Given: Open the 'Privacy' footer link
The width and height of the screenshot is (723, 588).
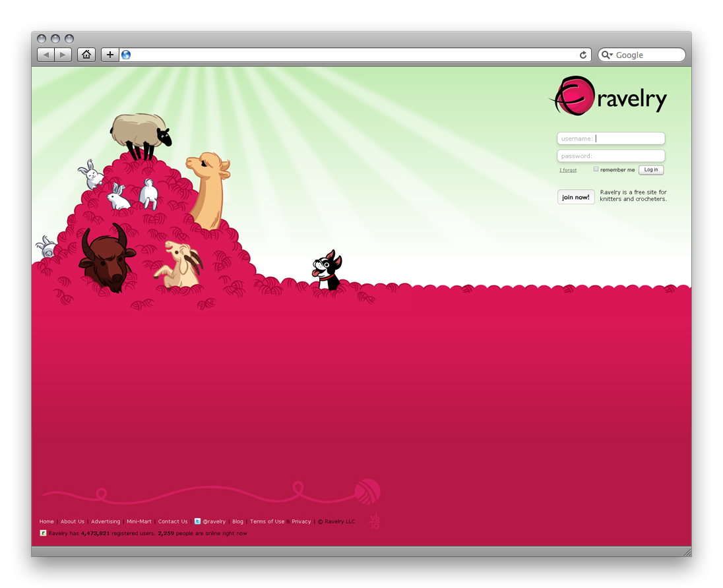Looking at the screenshot, I should pyautogui.click(x=301, y=521).
